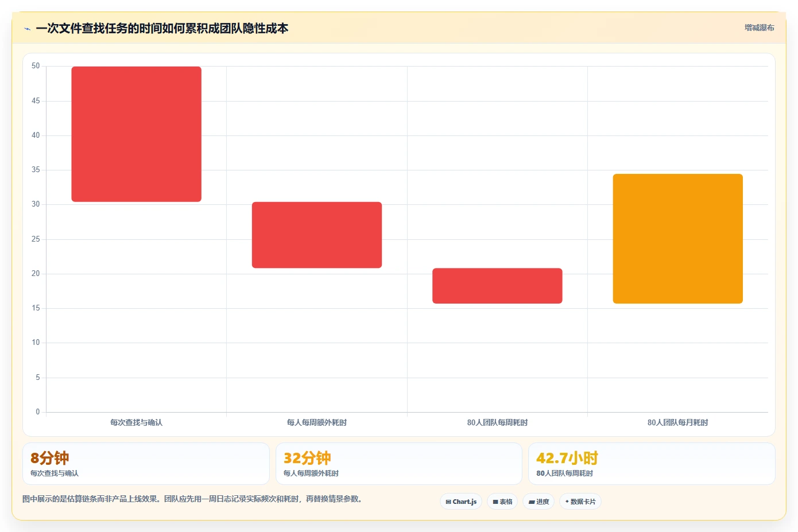Click the 42.7小时 stat value

click(567, 458)
